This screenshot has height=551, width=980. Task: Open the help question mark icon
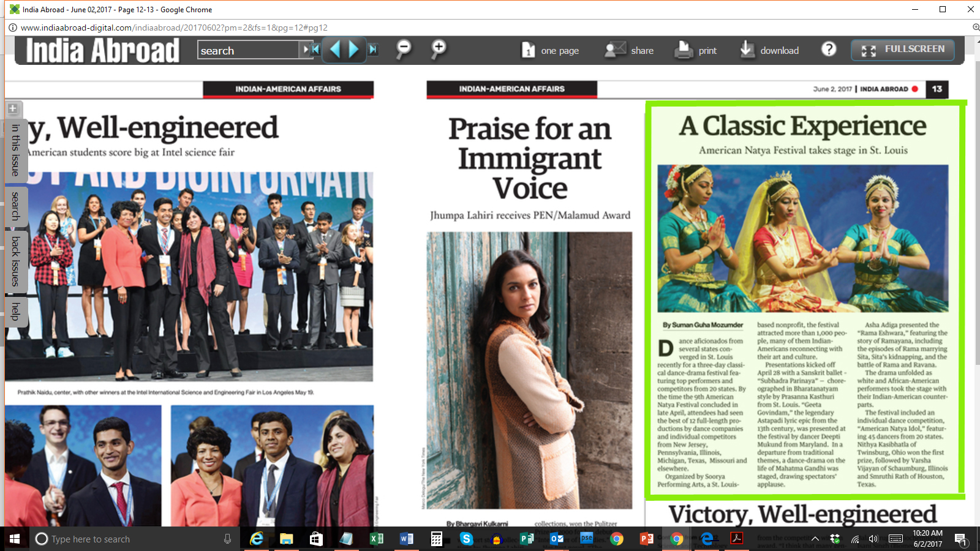pos(829,49)
